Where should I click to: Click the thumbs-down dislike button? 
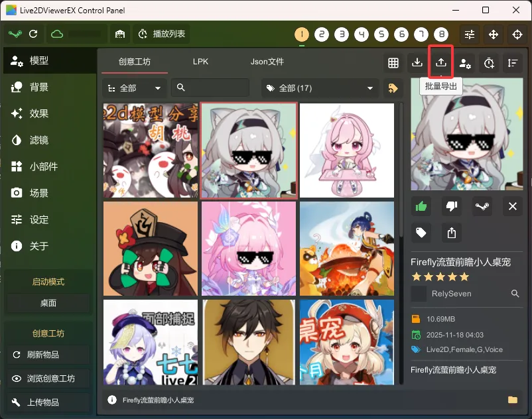[452, 206]
